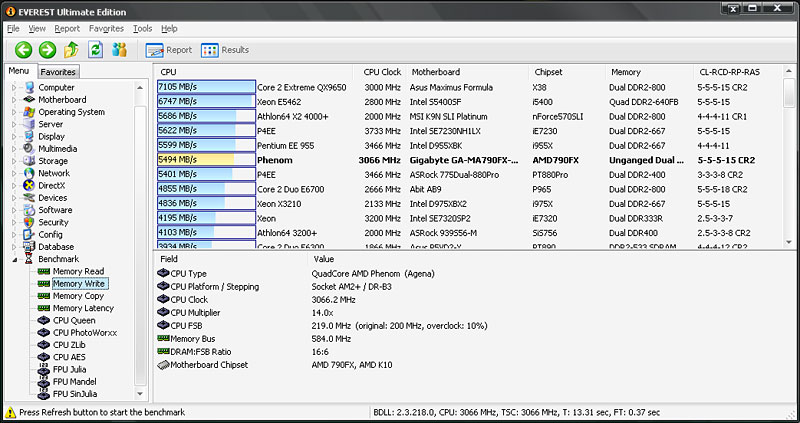Select the highlighted 5494 MB/s Phenom row
The height and width of the screenshot is (423, 800).
468,160
